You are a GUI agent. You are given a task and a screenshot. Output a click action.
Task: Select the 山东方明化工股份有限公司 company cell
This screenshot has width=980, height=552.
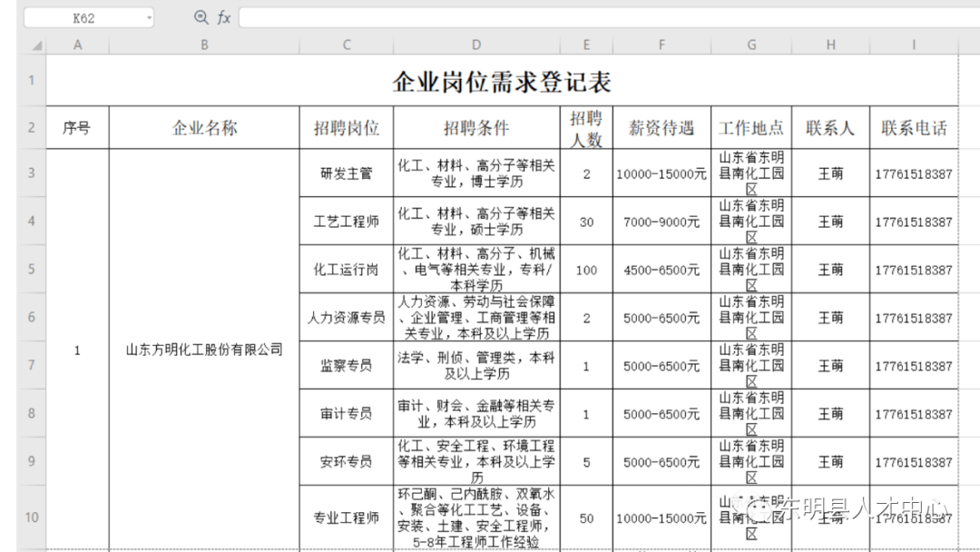point(204,348)
